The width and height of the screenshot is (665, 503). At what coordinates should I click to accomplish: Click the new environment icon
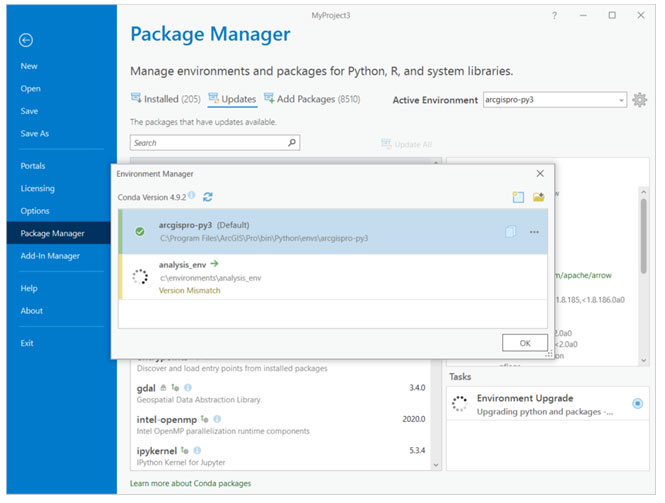[x=518, y=197]
